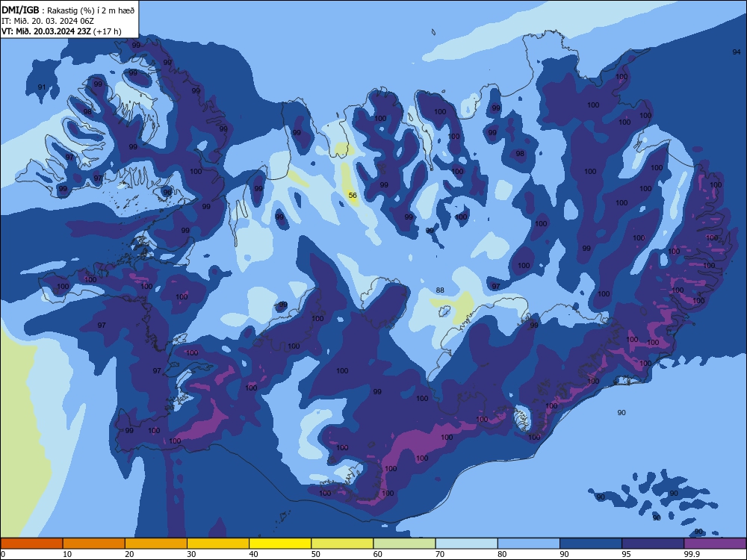
Task: Click the legend tick label '40'
Action: pos(254,554)
